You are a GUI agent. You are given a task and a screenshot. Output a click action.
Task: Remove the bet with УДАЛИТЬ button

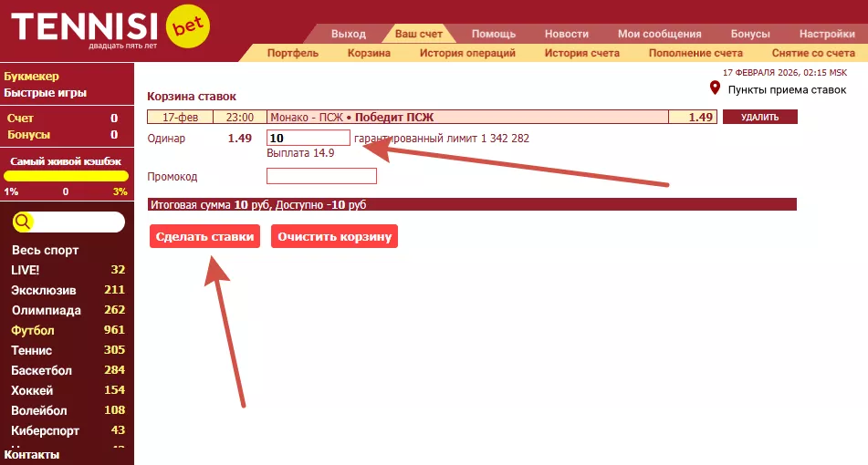(759, 117)
